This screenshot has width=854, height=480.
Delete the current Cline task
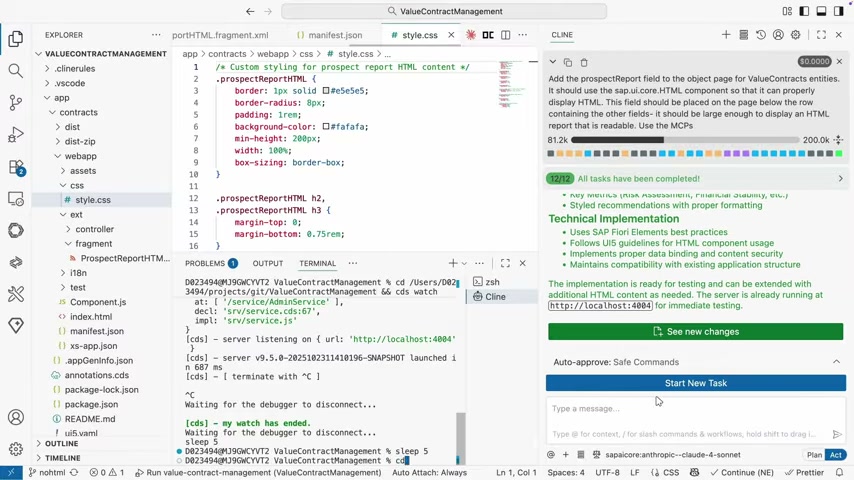pyautogui.click(x=584, y=62)
